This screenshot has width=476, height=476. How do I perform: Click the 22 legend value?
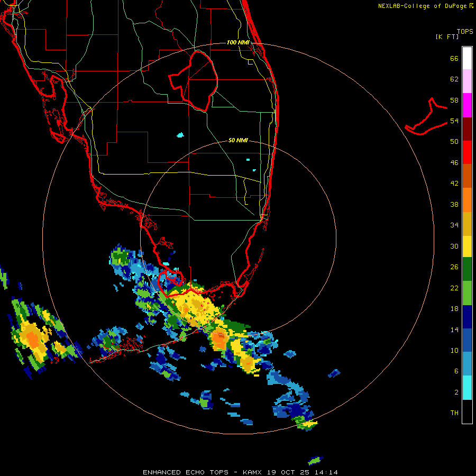point(454,288)
